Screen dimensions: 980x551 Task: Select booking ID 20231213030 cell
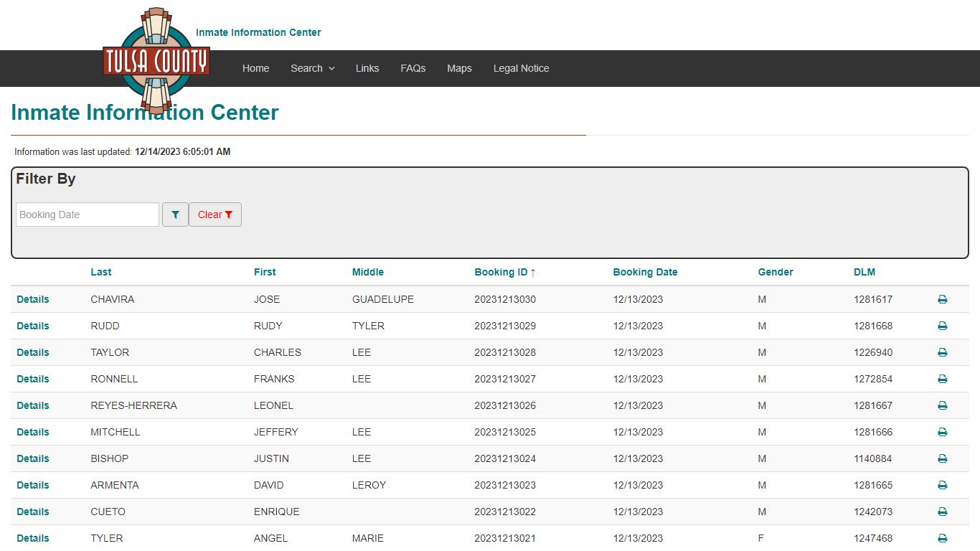(x=505, y=299)
